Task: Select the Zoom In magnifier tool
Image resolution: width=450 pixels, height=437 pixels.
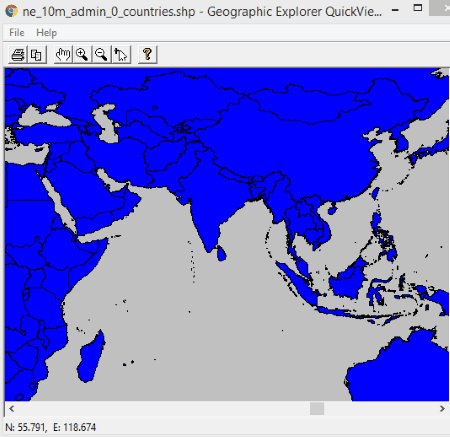Action: (x=82, y=54)
